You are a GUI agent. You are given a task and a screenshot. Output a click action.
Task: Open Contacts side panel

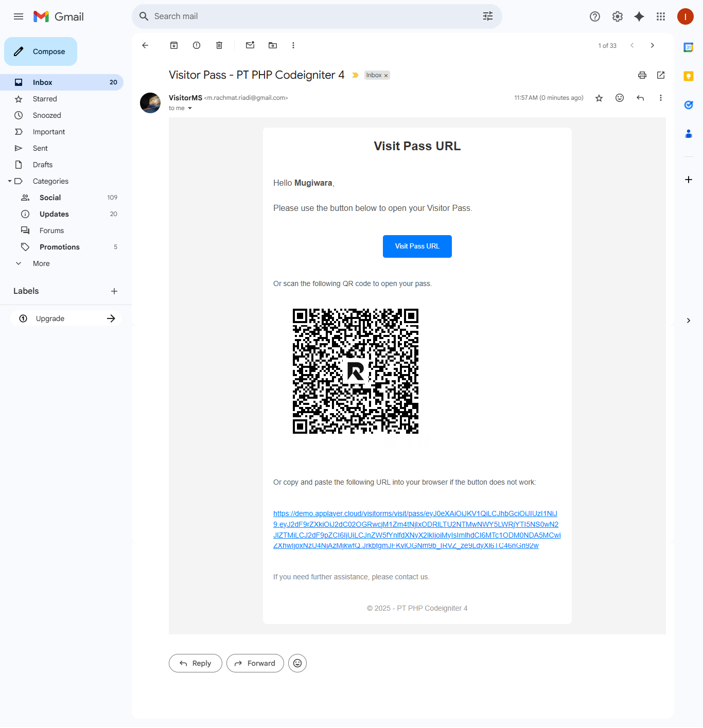689,134
